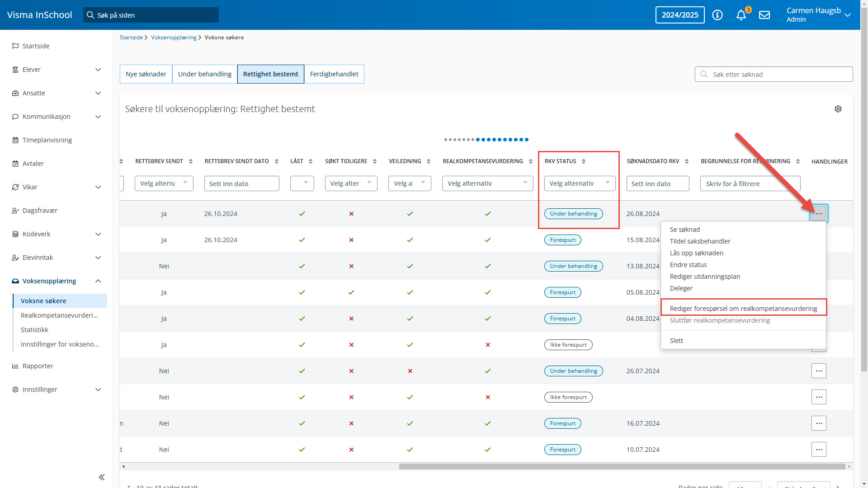
Task: Expand the Kommunikasjon sidebar section
Action: (x=98, y=117)
